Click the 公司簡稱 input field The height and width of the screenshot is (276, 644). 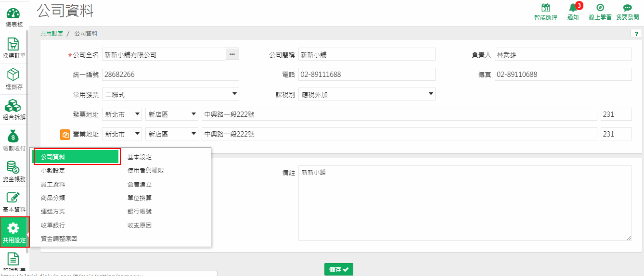coord(367,54)
